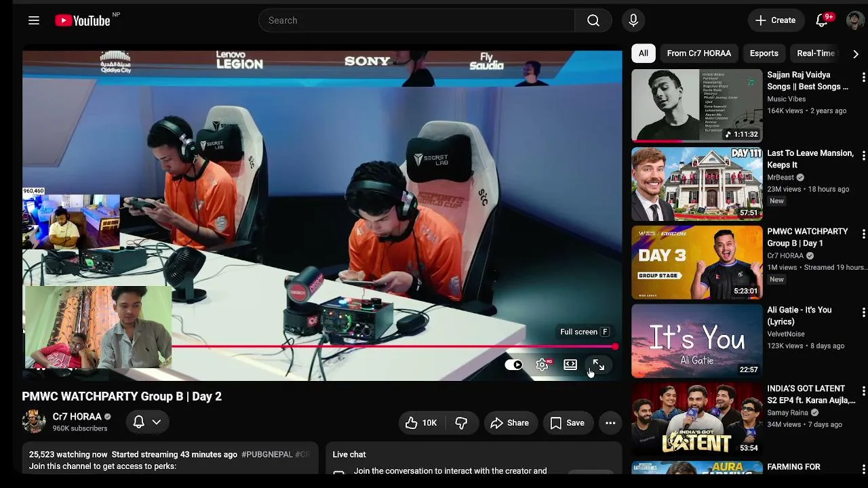Click title 'INDIA'S GOT LATENT S2 EP4'
The width and height of the screenshot is (868, 488).
click(811, 394)
